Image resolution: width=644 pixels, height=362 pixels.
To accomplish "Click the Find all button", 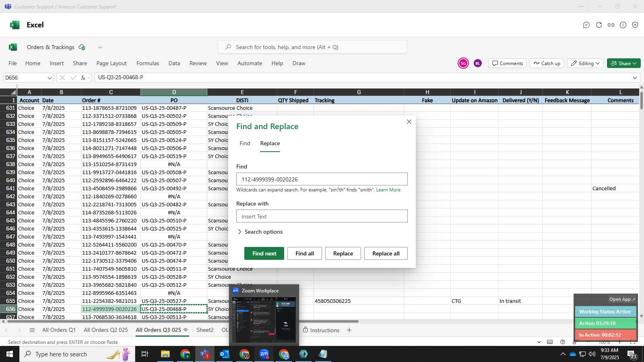I will pyautogui.click(x=305, y=253).
